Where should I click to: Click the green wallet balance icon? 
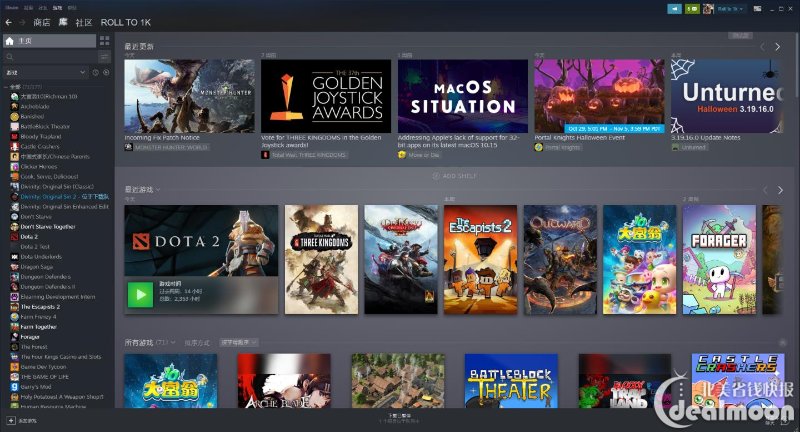pyautogui.click(x=692, y=9)
